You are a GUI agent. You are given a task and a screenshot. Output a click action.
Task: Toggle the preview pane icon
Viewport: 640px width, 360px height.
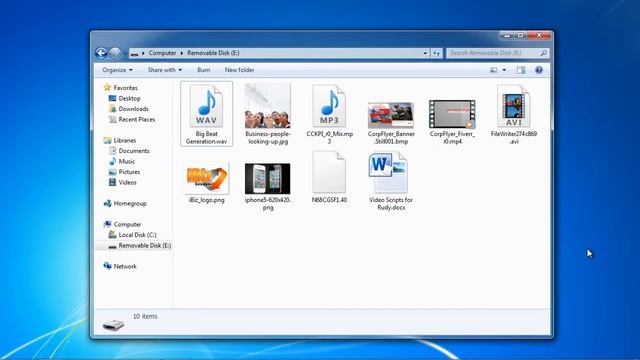point(521,70)
